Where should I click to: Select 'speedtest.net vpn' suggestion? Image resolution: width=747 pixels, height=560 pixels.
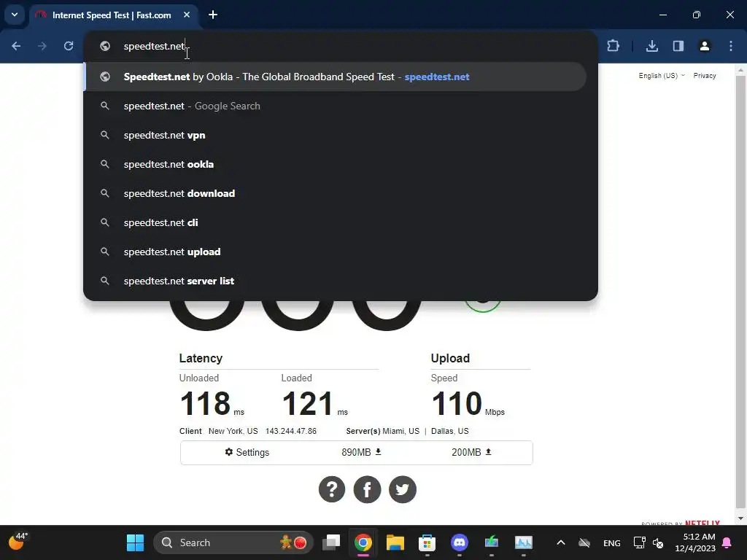(x=335, y=135)
